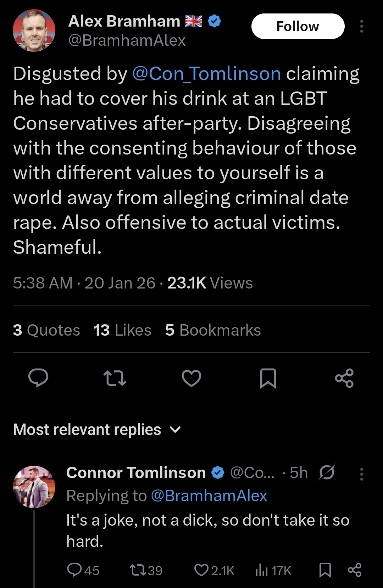Reply to the main tweet via comment icon
The image size is (383, 588).
(x=38, y=378)
